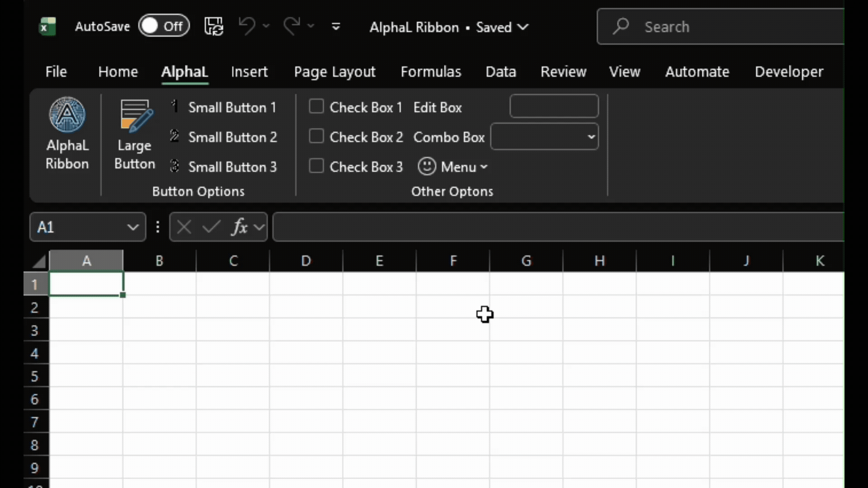The width and height of the screenshot is (868, 488).
Task: Click the Undo icon
Action: 246,26
